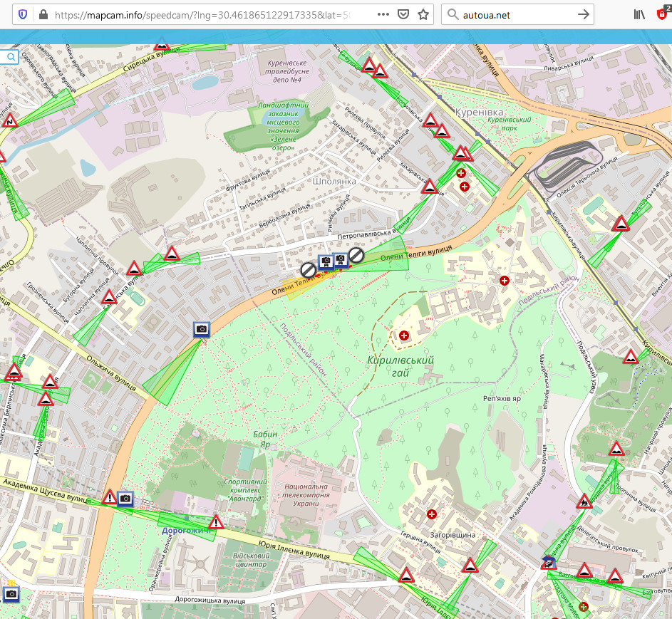Click the speed bump sign on Сирецька street
The image size is (672, 619).
[162, 47]
